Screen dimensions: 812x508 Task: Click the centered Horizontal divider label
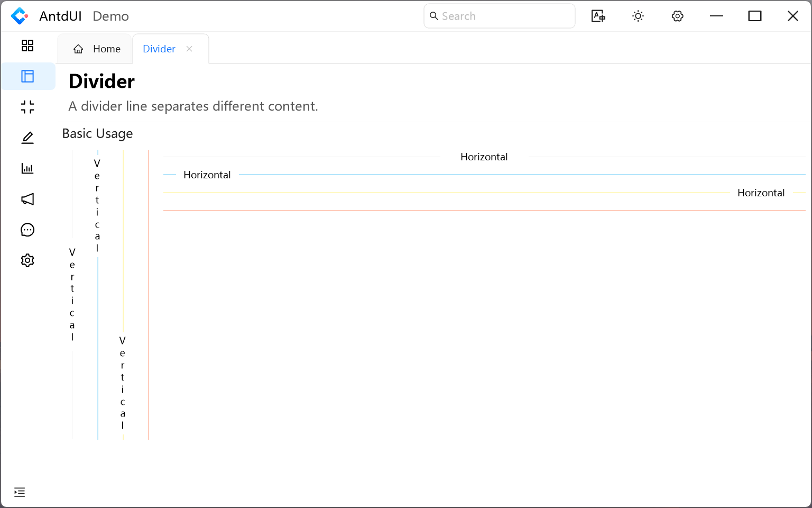(x=484, y=157)
